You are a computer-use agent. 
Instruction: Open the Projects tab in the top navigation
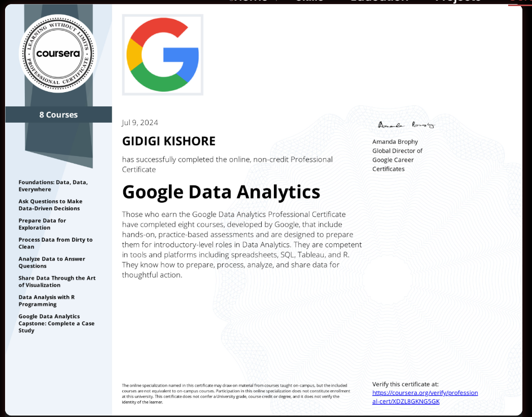458,2
